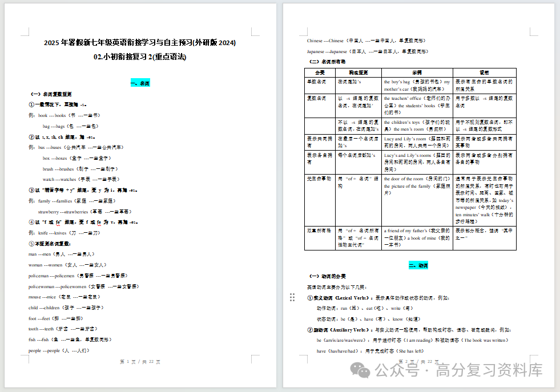
Task: Click the table cell '单数名词'
Action: coord(320,86)
